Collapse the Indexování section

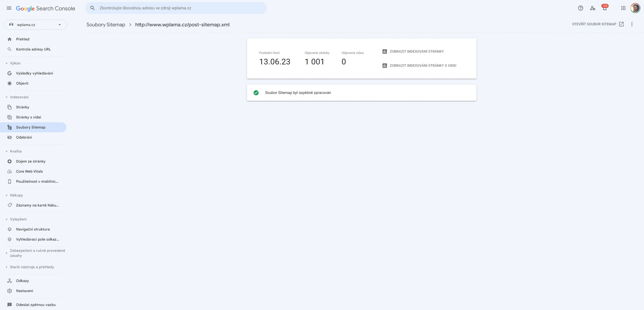7,97
